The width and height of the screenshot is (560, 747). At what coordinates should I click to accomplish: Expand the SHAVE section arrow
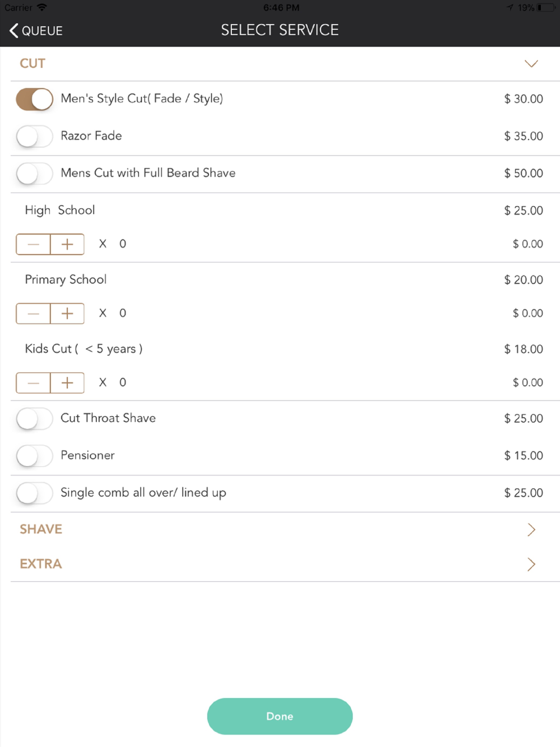click(531, 530)
